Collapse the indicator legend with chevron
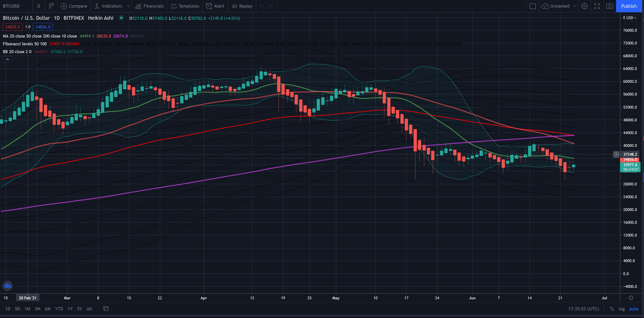The width and height of the screenshot is (644, 318). (x=7, y=60)
